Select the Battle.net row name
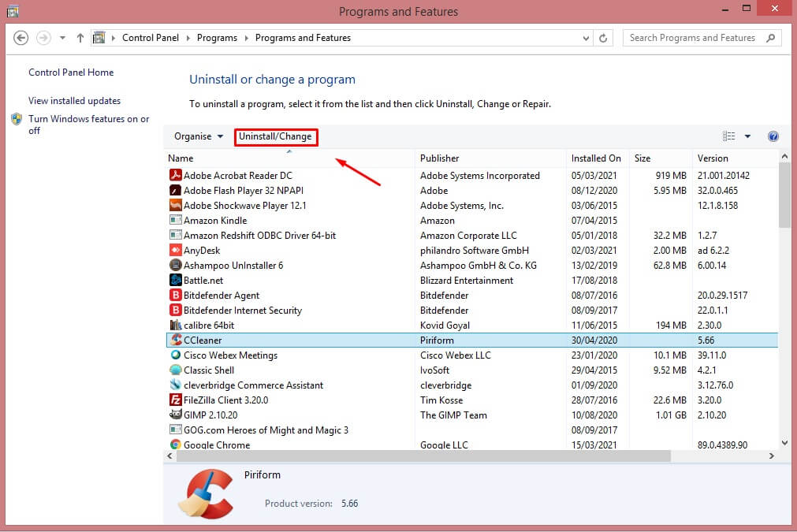The height and width of the screenshot is (532, 797). (x=203, y=281)
